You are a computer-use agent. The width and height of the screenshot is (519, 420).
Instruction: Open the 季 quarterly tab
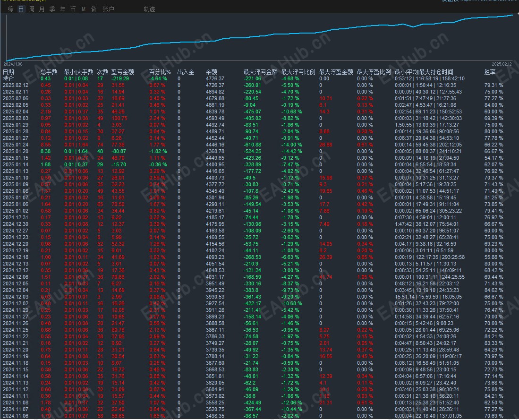[x=52, y=9]
